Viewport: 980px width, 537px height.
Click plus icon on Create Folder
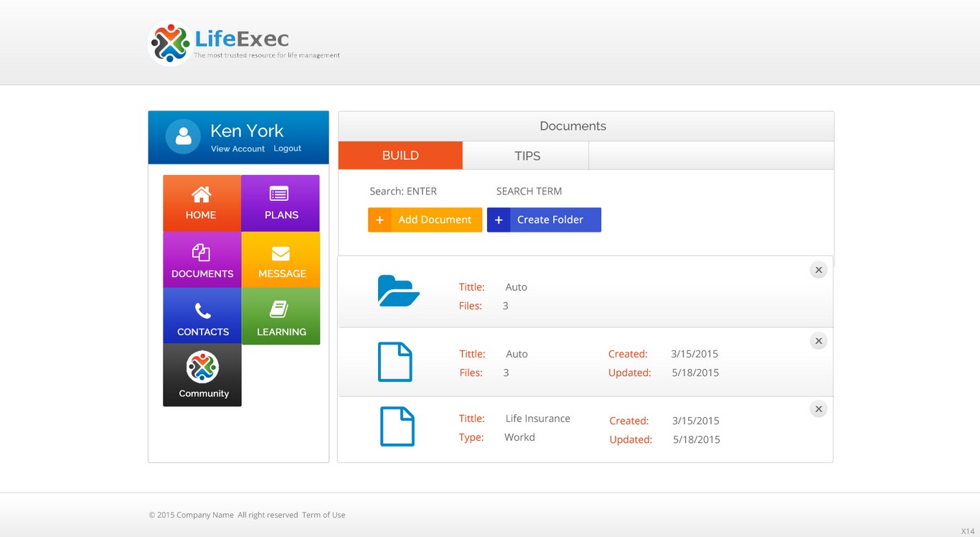pyautogui.click(x=499, y=220)
